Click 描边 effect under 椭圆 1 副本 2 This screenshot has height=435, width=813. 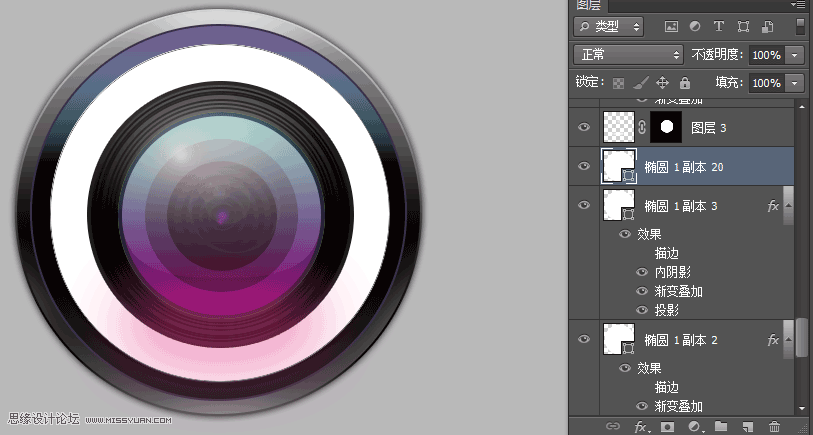click(x=666, y=387)
